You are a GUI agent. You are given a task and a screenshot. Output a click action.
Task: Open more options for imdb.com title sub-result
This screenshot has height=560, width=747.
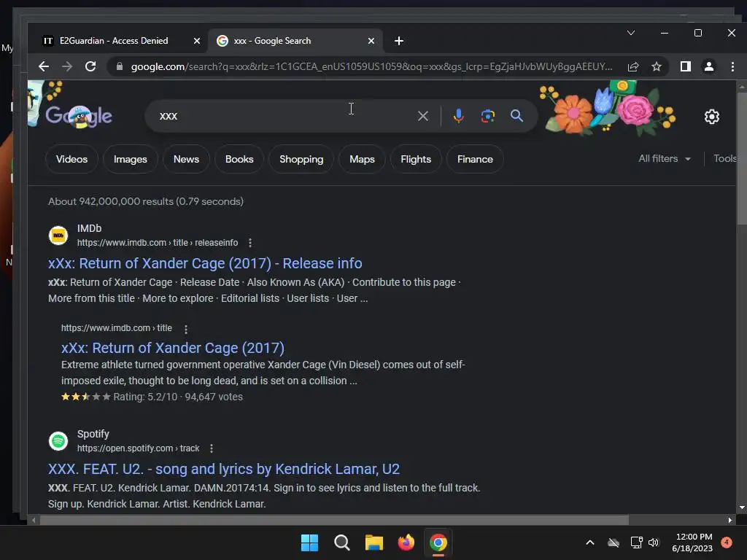coord(186,329)
